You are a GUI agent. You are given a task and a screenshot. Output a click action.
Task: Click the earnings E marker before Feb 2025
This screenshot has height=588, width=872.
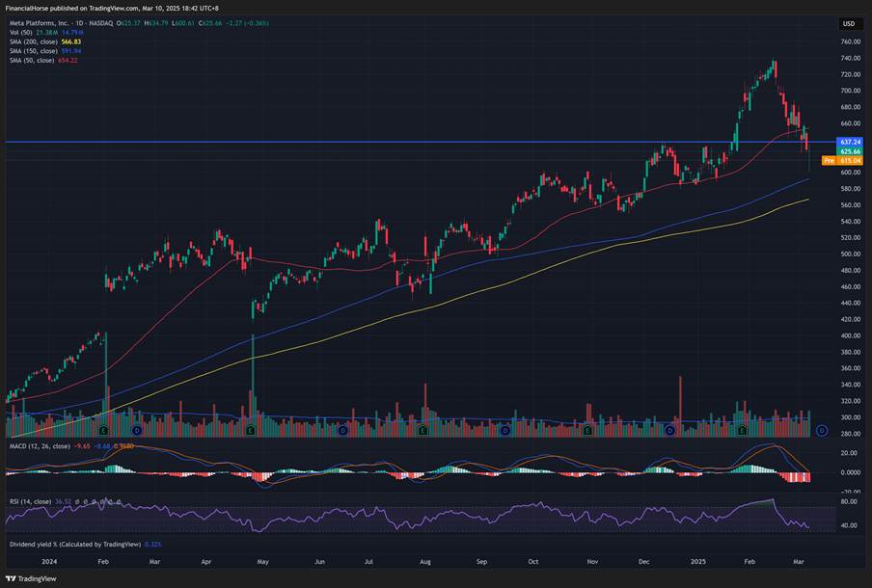(742, 431)
